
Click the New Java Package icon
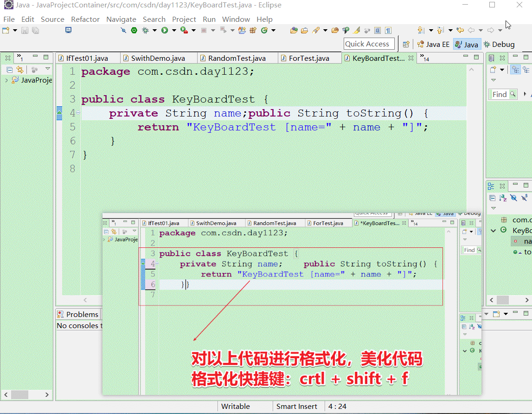(x=253, y=30)
